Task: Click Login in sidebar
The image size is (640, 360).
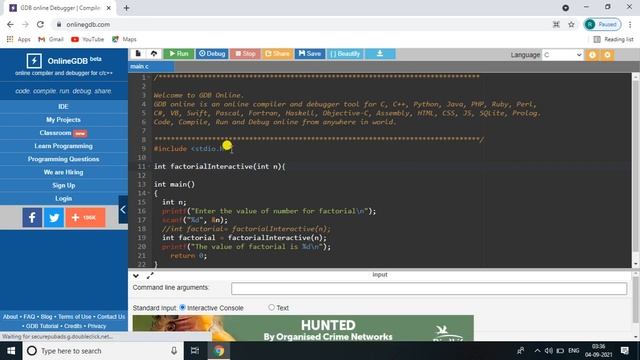Action: (x=63, y=198)
